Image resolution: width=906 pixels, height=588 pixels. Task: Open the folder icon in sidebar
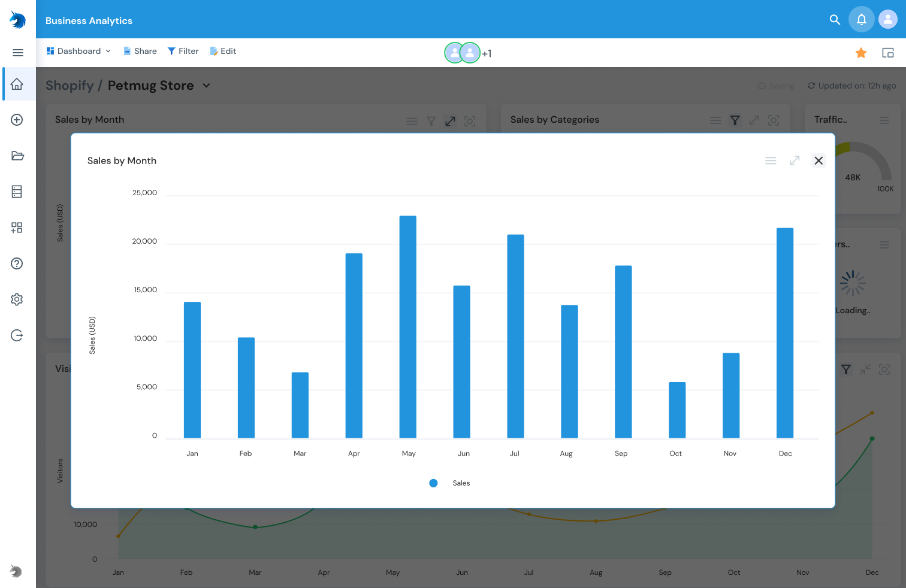tap(17, 156)
